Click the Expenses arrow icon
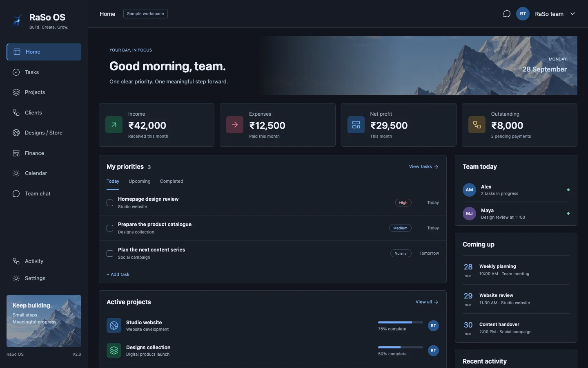 [x=235, y=125]
